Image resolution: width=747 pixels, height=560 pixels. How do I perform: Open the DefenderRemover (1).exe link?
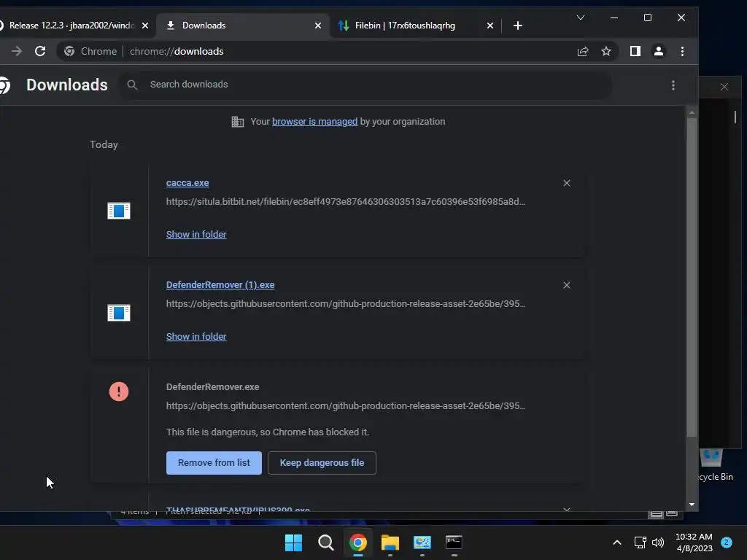coord(220,285)
